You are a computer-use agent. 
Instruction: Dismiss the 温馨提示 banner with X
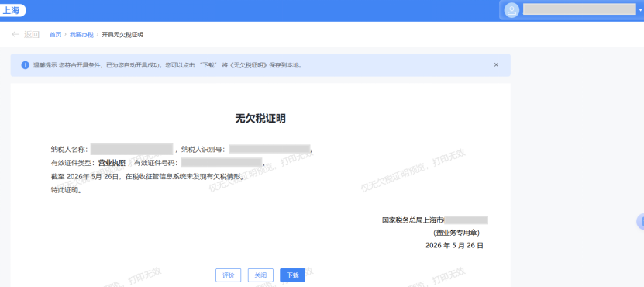(x=496, y=64)
